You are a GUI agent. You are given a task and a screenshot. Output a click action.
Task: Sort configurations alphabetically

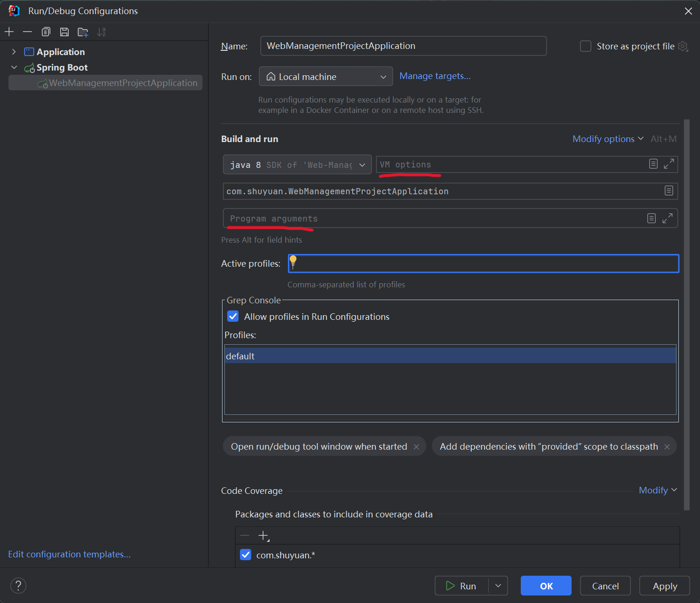(101, 32)
